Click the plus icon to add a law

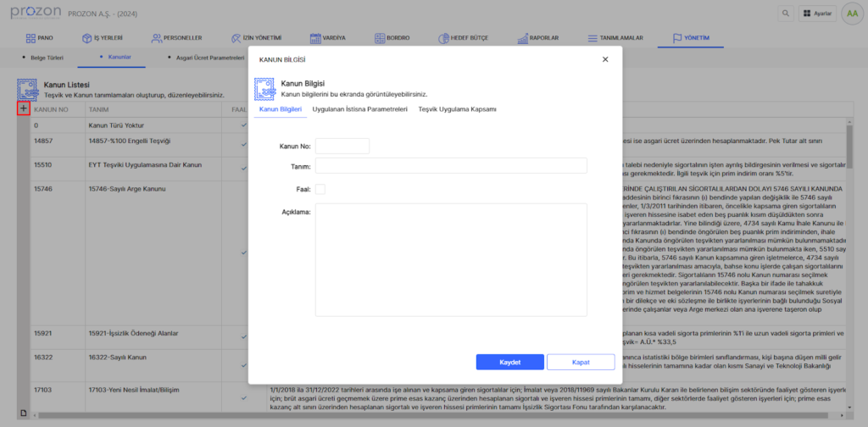point(24,108)
